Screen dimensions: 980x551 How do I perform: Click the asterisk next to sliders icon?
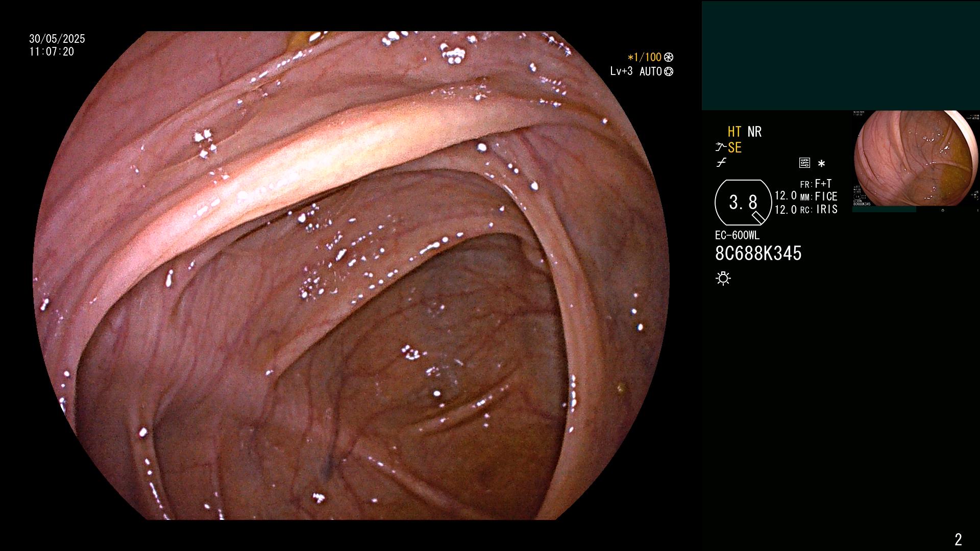click(x=821, y=163)
